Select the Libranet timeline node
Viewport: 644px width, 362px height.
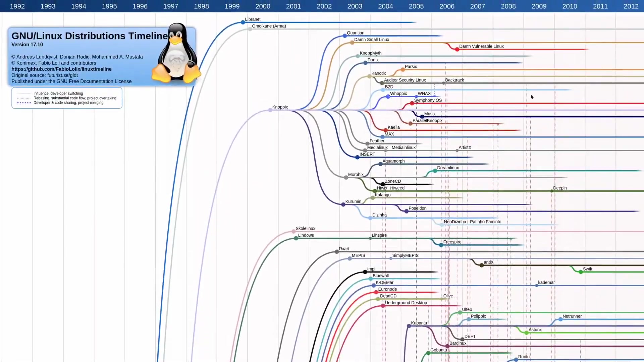coord(243,22)
